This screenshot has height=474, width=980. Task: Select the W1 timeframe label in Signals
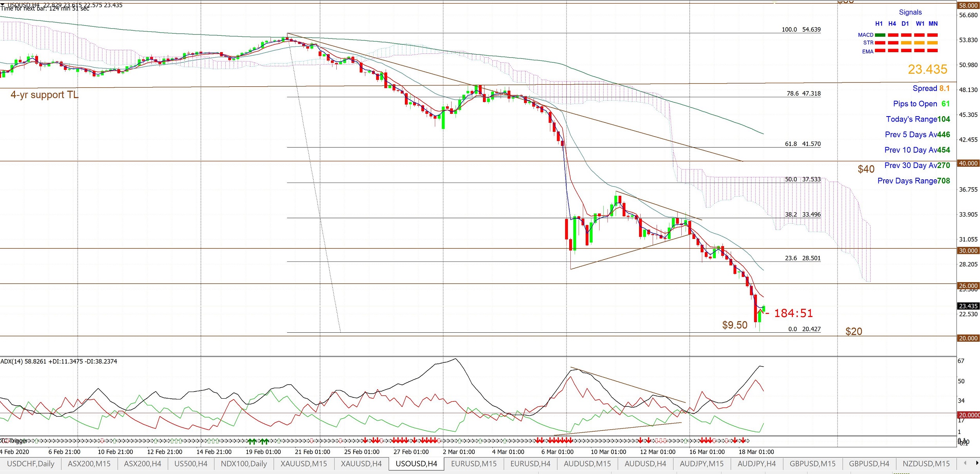[x=920, y=24]
